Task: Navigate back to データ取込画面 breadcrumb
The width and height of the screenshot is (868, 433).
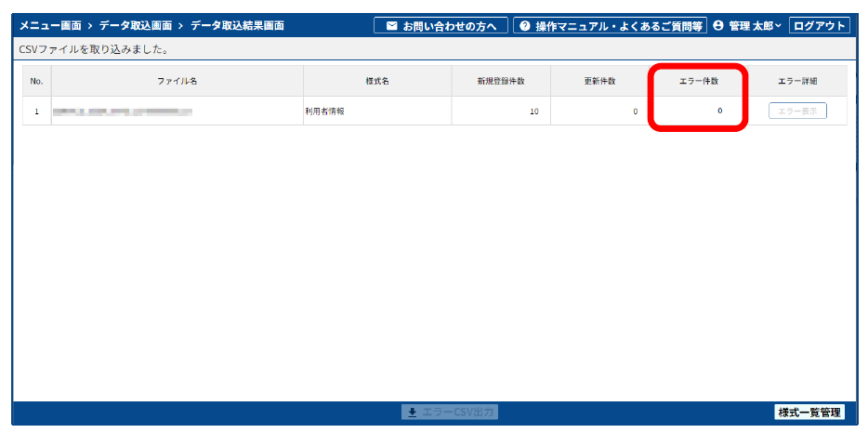Action: 136,26
